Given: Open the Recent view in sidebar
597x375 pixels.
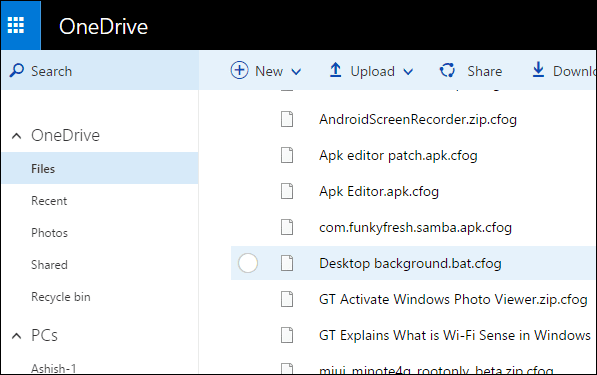Looking at the screenshot, I should (49, 201).
